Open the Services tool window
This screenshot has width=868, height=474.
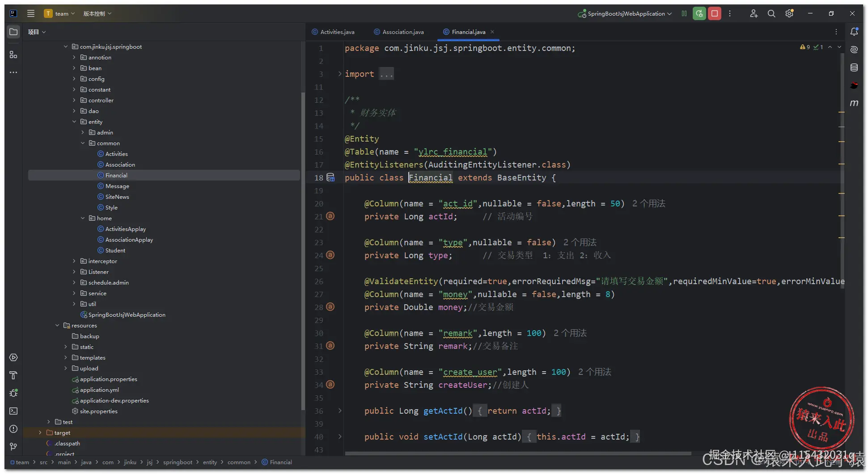click(13, 357)
